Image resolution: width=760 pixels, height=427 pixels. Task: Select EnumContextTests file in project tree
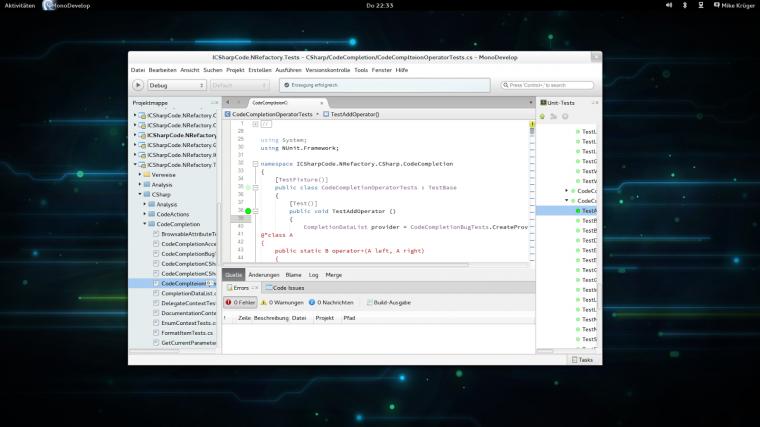189,323
